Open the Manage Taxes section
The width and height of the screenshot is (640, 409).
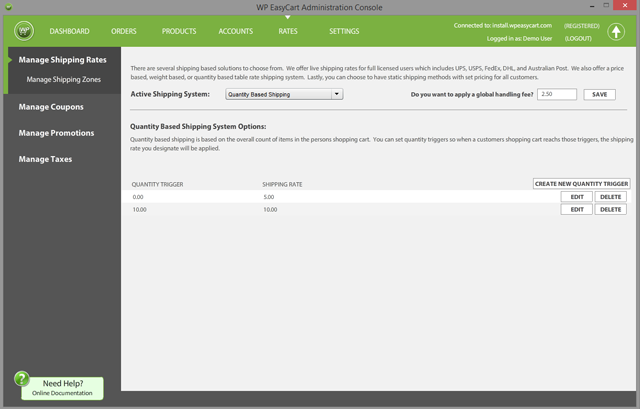(x=46, y=159)
